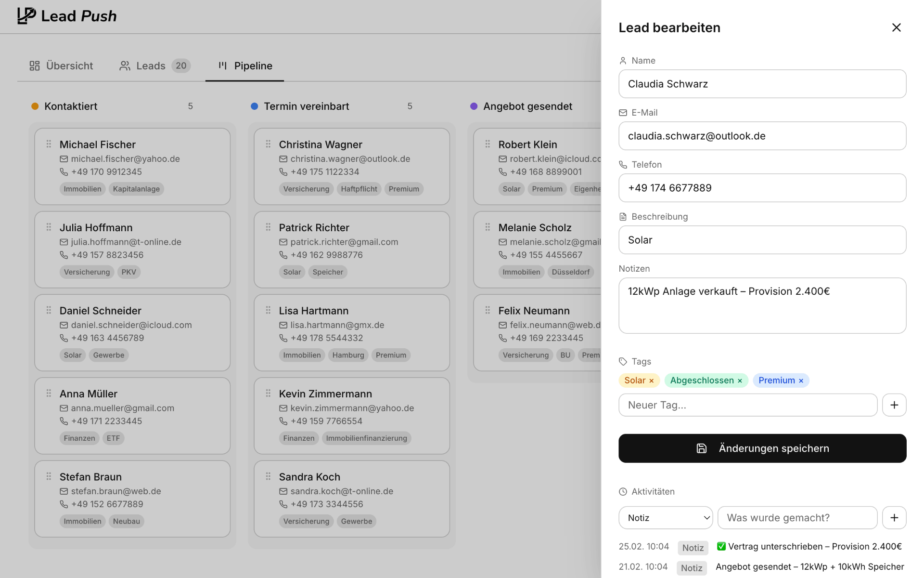Click the Neuer Tag input field
Screen dimensions: 924x578
coord(748,405)
